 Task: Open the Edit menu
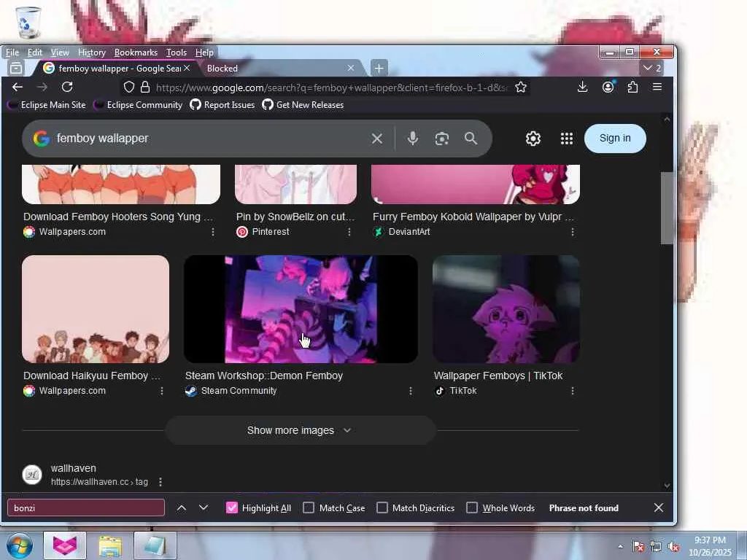[x=35, y=52]
